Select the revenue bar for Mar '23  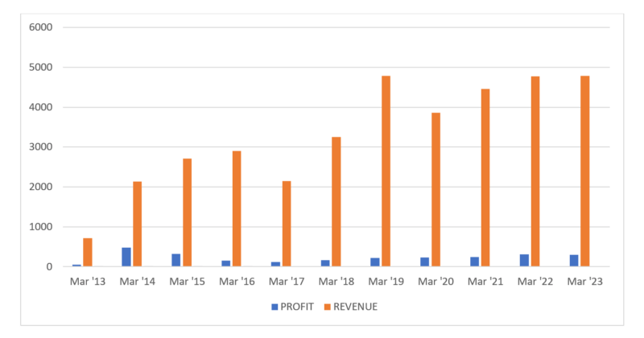click(584, 171)
